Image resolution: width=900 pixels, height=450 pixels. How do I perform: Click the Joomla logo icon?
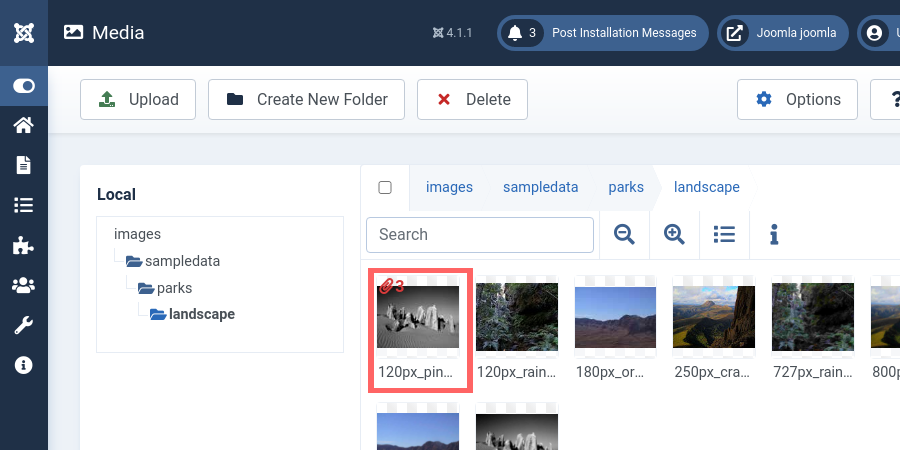click(24, 32)
